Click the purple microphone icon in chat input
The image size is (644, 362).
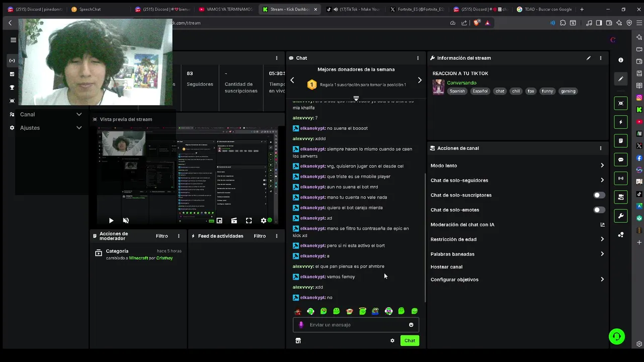[x=301, y=325]
